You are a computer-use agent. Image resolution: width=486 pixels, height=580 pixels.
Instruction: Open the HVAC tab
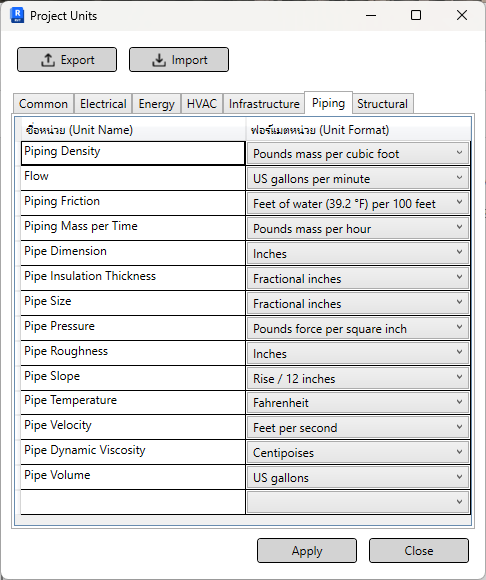[202, 104]
